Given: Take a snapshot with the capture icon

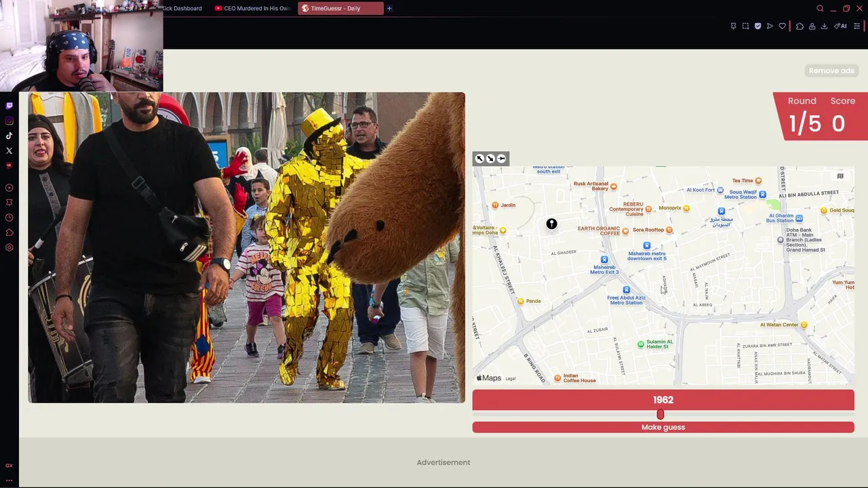Looking at the screenshot, I should [745, 26].
